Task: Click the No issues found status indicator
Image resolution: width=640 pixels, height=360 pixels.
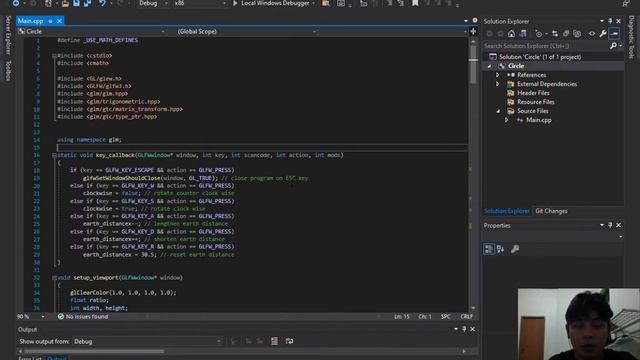Action: (83, 317)
